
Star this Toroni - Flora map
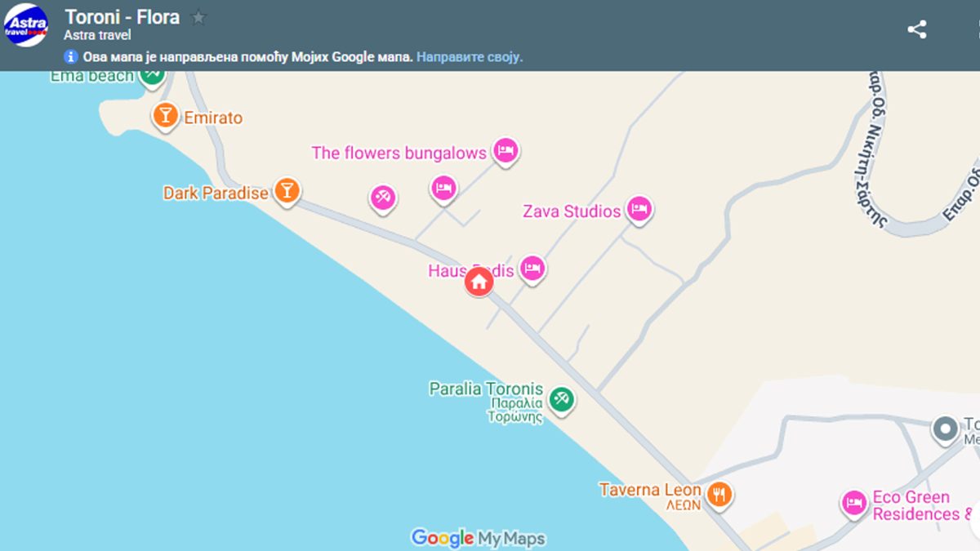(x=198, y=17)
